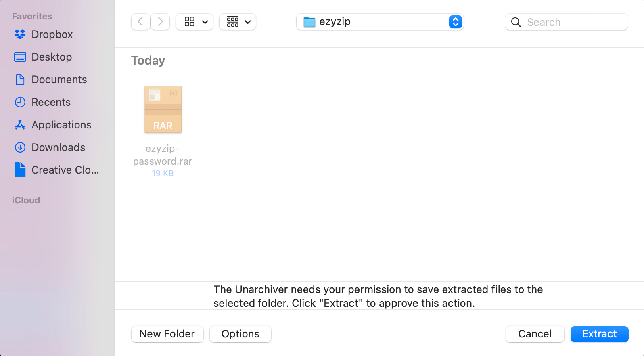Screen dimensions: 644x356
Task: Click the Recents clock icon
Action: [20, 102]
